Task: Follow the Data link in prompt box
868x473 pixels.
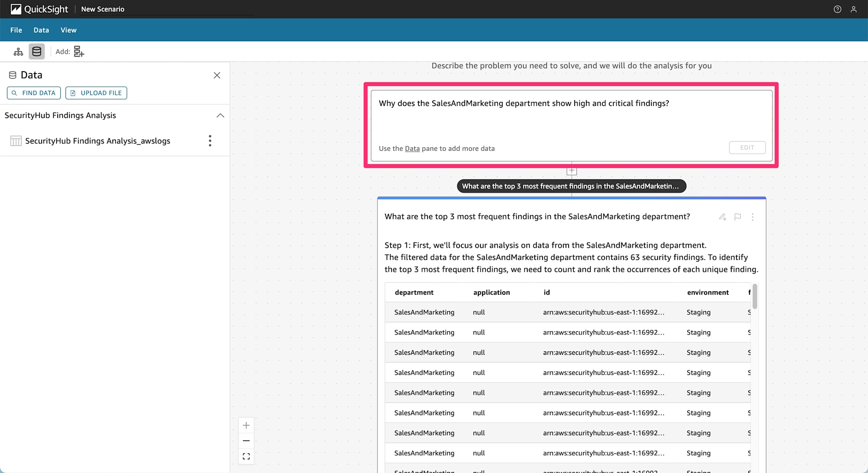Action: [x=412, y=149]
